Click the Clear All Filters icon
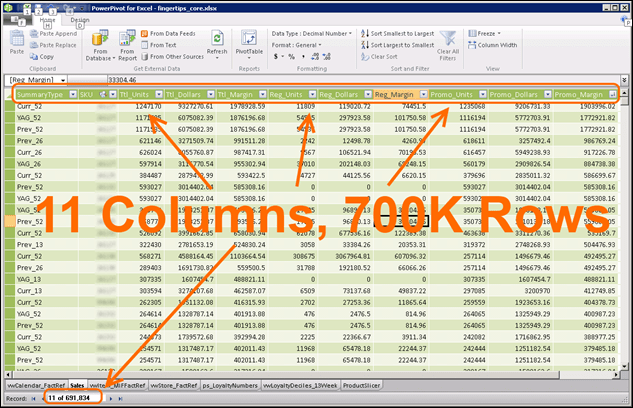This screenshot has height=408, width=633. pos(448,40)
